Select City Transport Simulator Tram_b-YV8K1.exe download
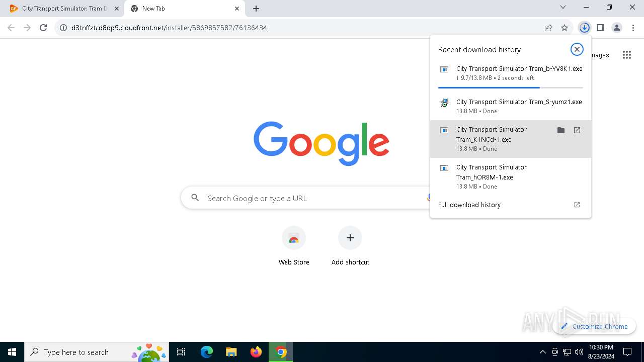This screenshot has width=644, height=362. [x=511, y=73]
